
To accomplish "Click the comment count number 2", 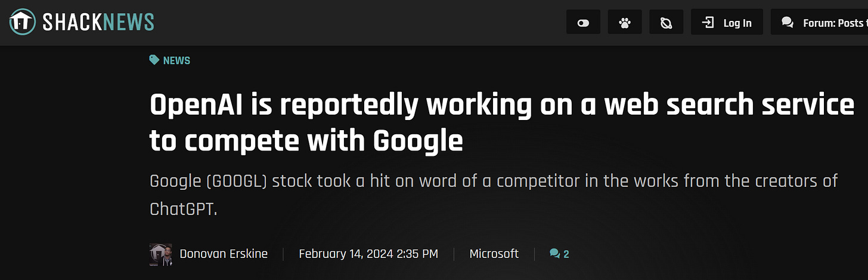I will click(566, 254).
